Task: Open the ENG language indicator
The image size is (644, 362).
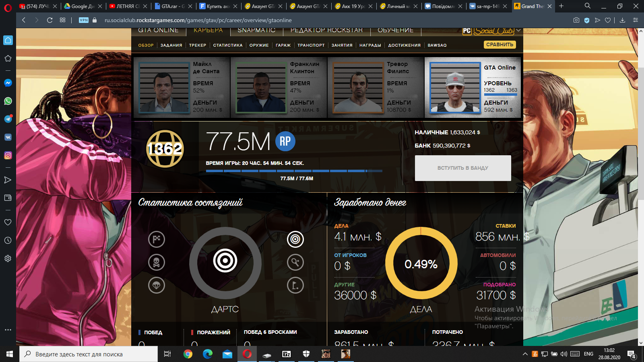Action: click(588, 354)
